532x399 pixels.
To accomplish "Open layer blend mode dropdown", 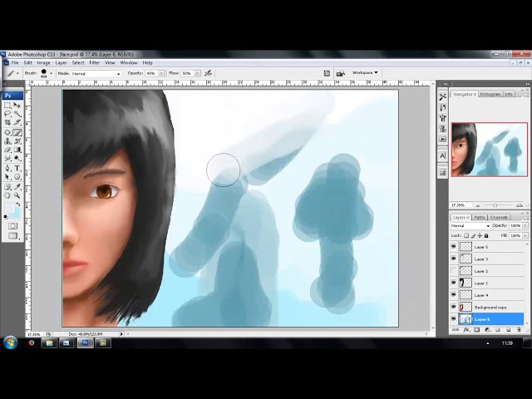I will (470, 226).
